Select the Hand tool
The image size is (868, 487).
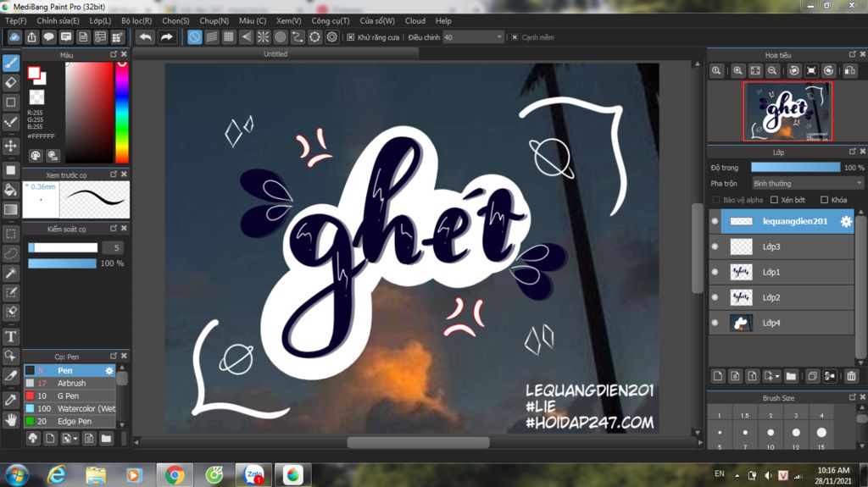(x=10, y=420)
